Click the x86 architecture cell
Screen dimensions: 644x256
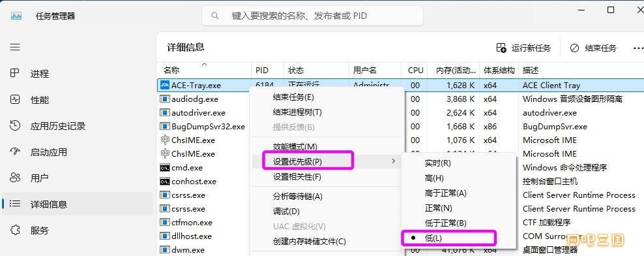click(x=490, y=126)
